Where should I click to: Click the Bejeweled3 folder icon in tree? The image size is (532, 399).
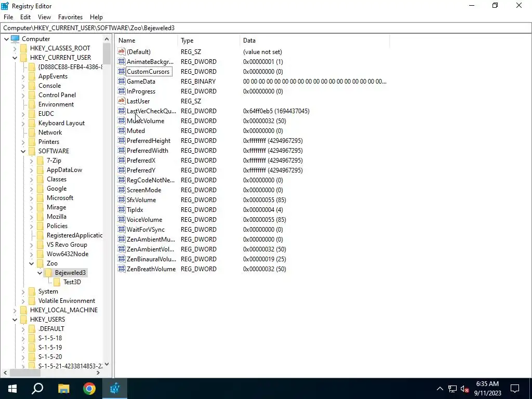48,272
